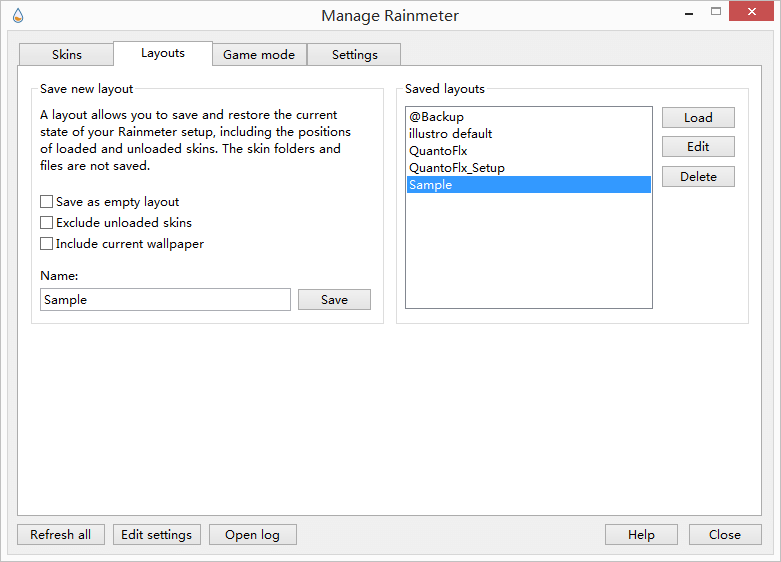The image size is (781, 562).
Task: Open Help
Action: 641,535
